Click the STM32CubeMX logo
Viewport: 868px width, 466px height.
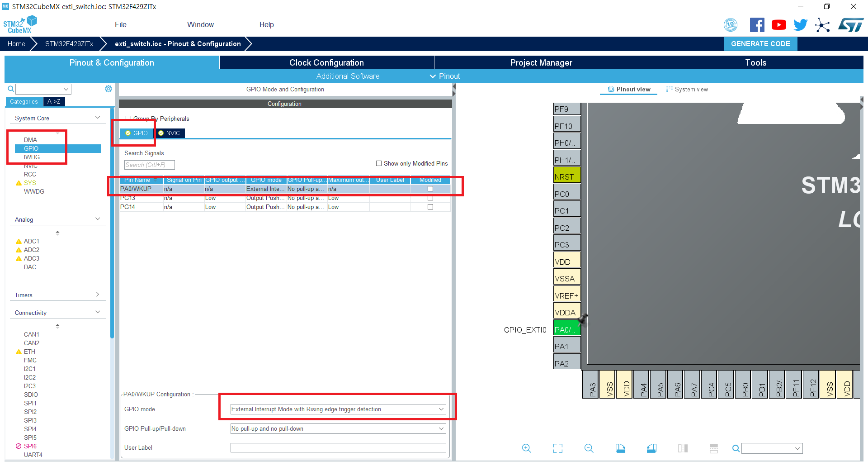point(20,24)
